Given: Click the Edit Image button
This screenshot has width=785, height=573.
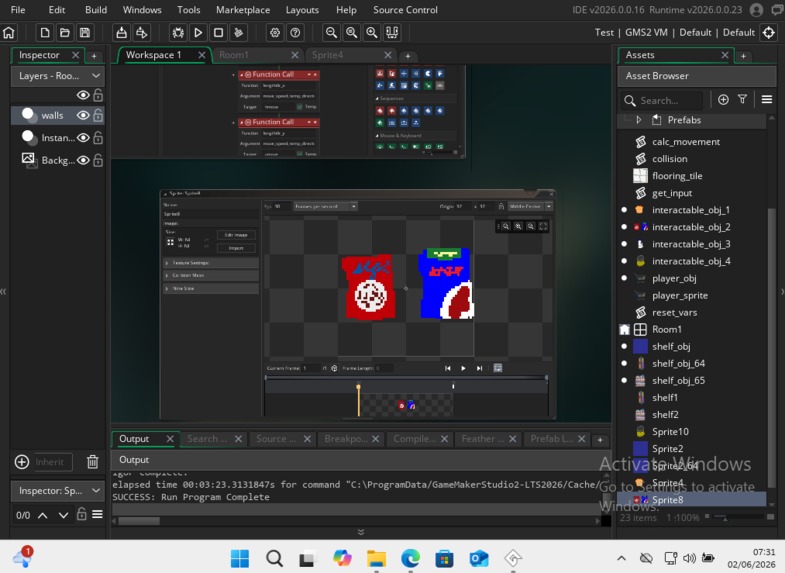Looking at the screenshot, I should pyautogui.click(x=236, y=235).
